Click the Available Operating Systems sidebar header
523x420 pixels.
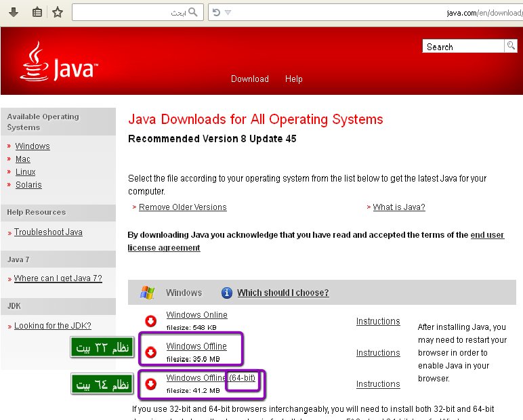point(58,122)
